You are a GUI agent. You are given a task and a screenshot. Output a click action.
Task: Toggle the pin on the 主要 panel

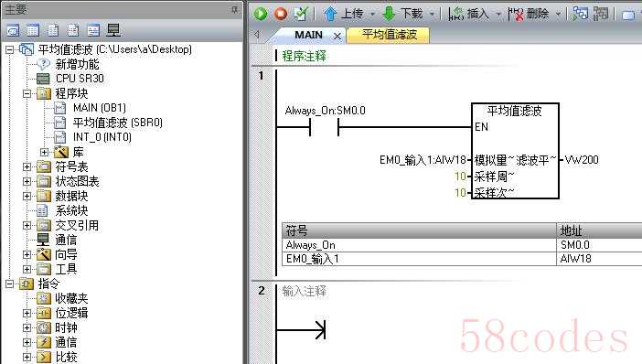pyautogui.click(x=234, y=9)
